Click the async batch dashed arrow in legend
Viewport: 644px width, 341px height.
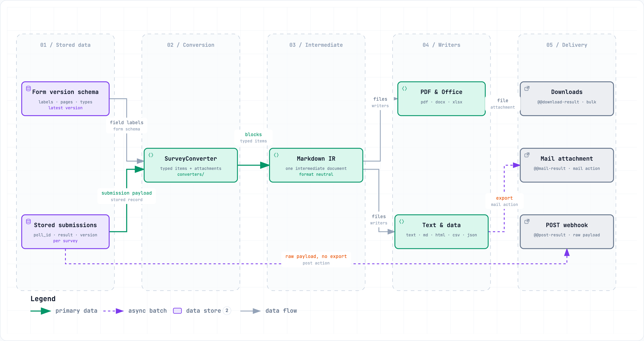(113, 311)
